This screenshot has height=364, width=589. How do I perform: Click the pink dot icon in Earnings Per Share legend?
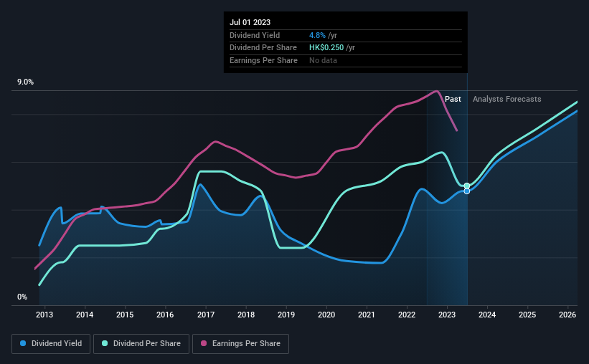(204, 343)
